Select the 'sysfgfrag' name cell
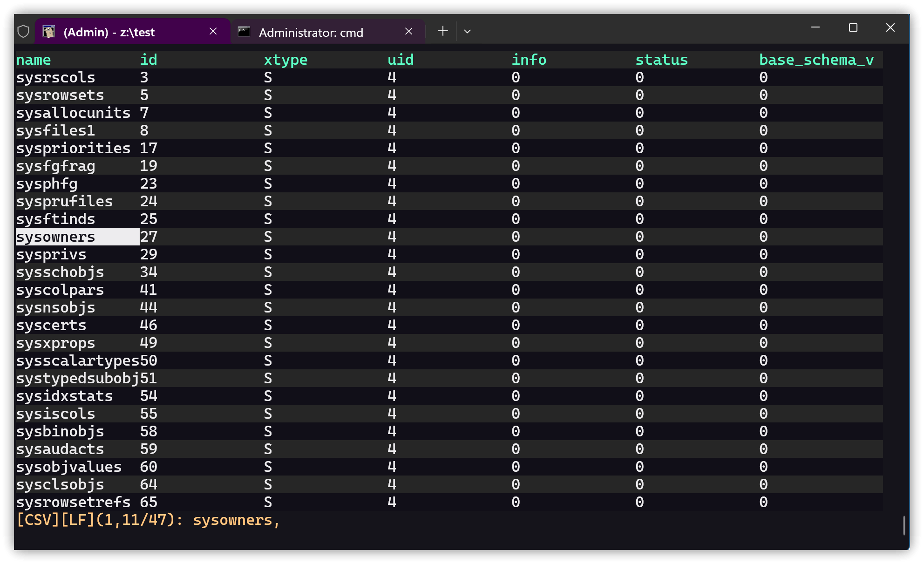The width and height of the screenshot is (924, 564). click(55, 166)
